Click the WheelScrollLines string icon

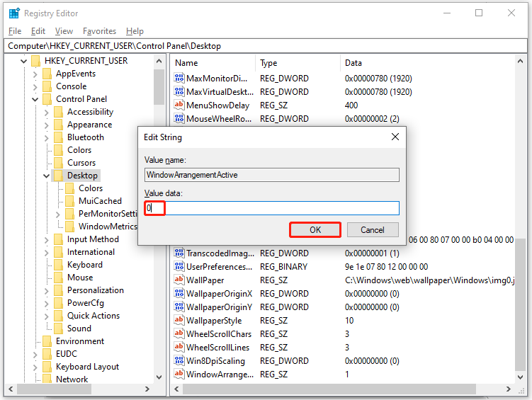tap(179, 347)
